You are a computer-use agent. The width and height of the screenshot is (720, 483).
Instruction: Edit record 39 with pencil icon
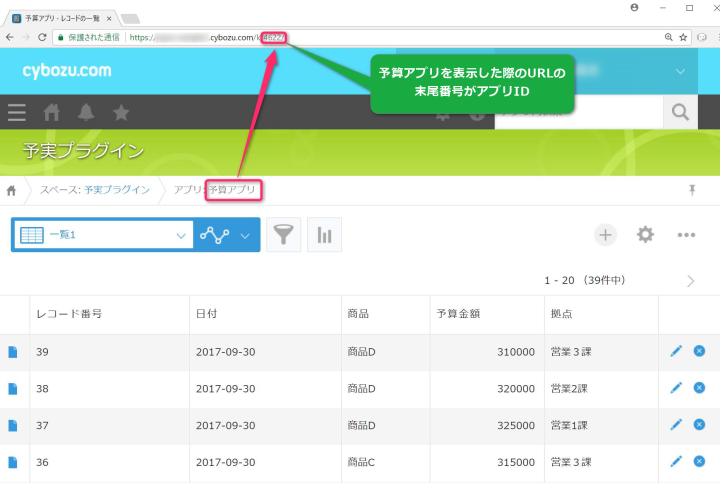[x=676, y=351]
